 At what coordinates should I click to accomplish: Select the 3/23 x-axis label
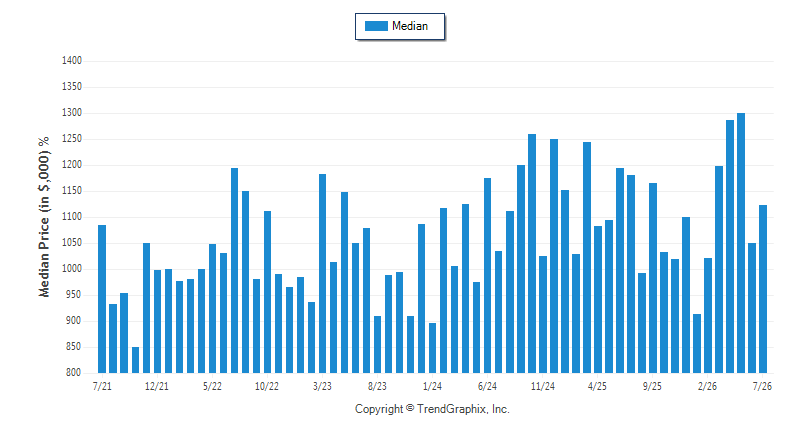(322, 386)
